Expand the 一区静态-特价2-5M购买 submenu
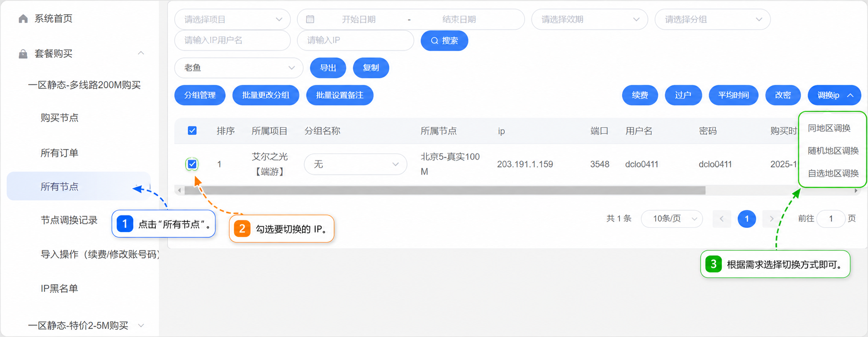 click(141, 325)
